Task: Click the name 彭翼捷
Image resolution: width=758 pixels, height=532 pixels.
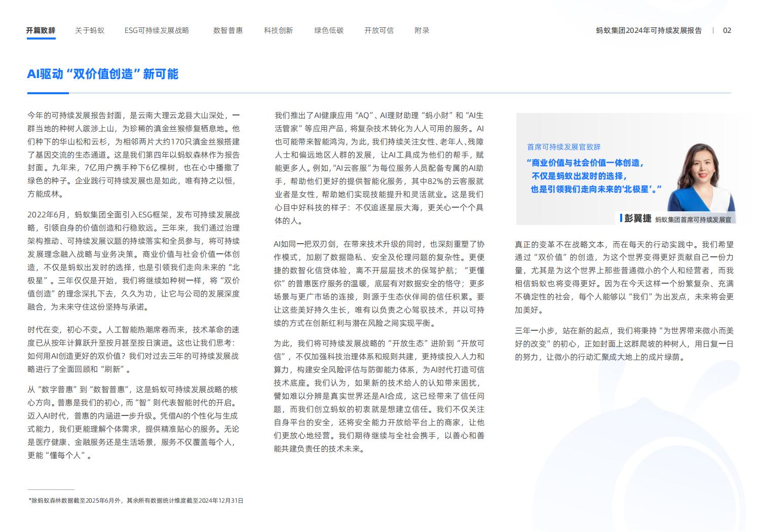Action: pos(637,218)
